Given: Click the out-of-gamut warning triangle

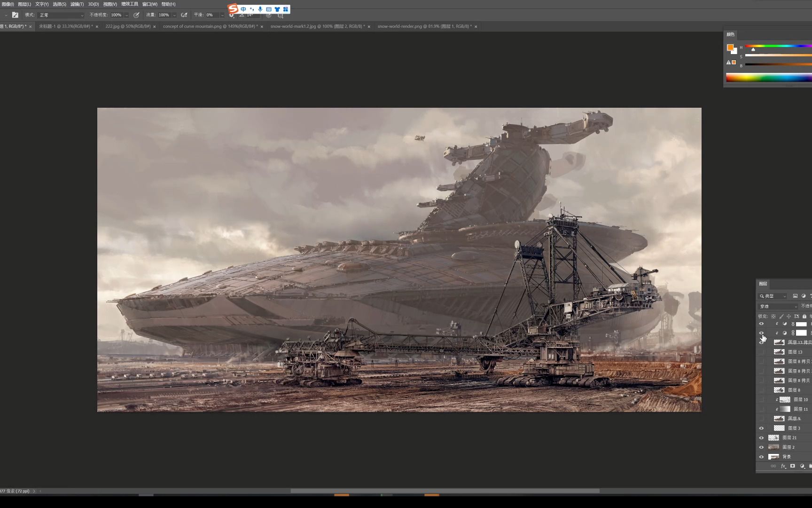Looking at the screenshot, I should coord(729,62).
